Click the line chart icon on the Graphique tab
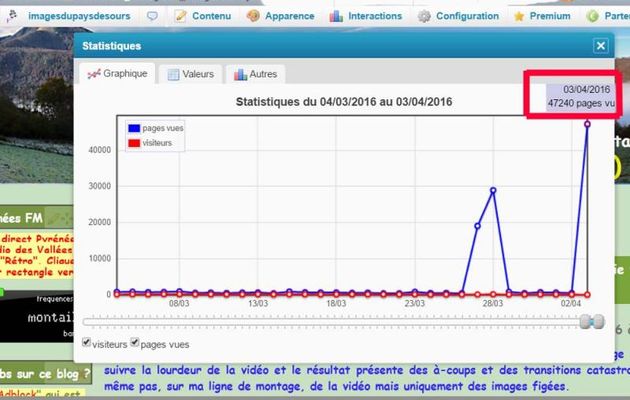Viewport: 630px width, 400px height. 93,74
